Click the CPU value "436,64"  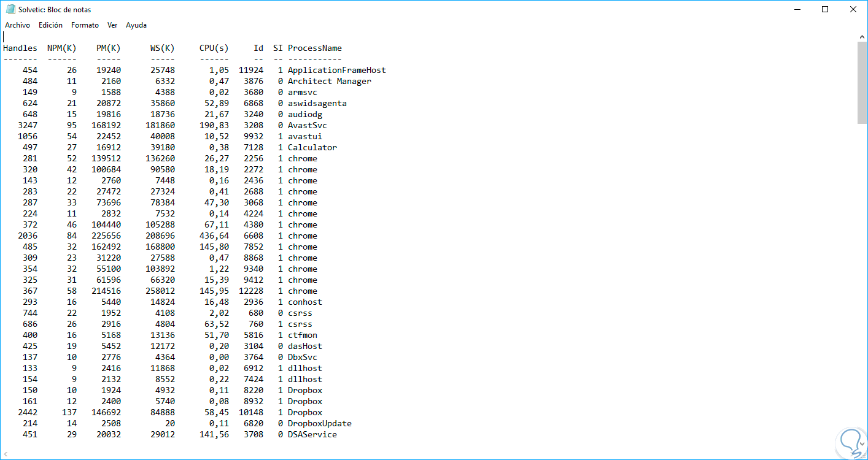point(214,236)
